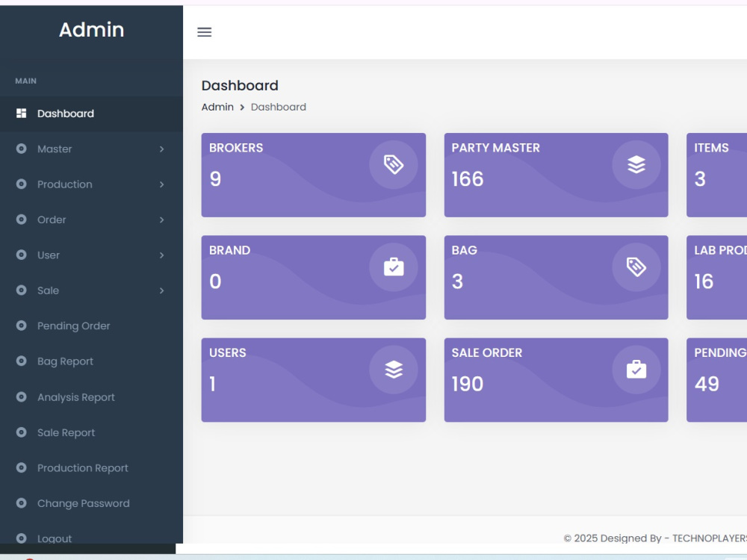Click the Brand card label
This screenshot has width=747, height=560.
229,250
